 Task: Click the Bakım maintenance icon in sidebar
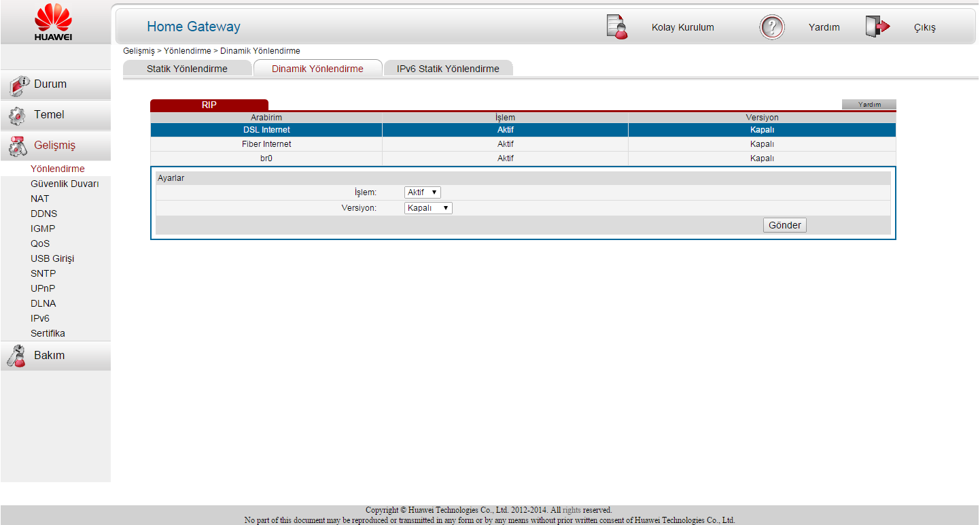click(16, 356)
